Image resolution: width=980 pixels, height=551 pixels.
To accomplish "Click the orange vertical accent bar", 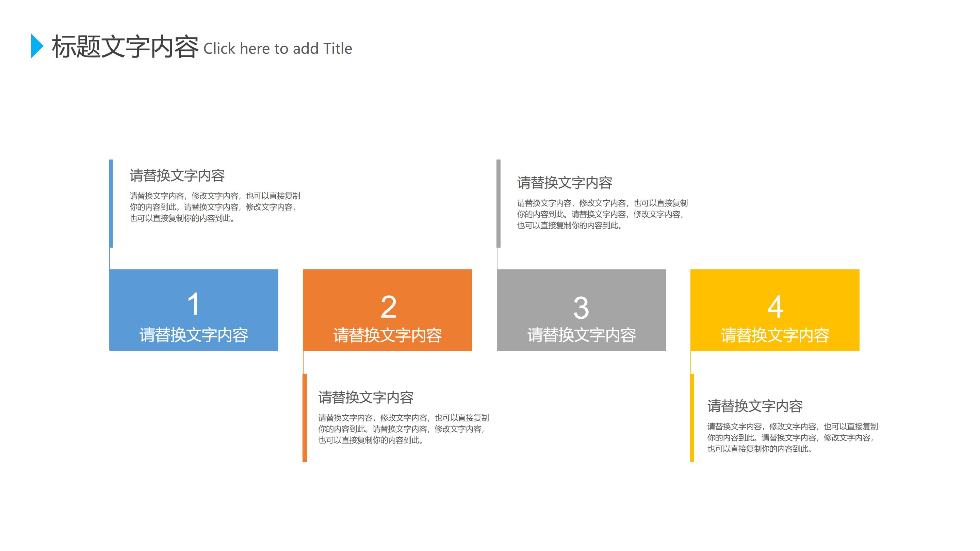I will click(305, 418).
